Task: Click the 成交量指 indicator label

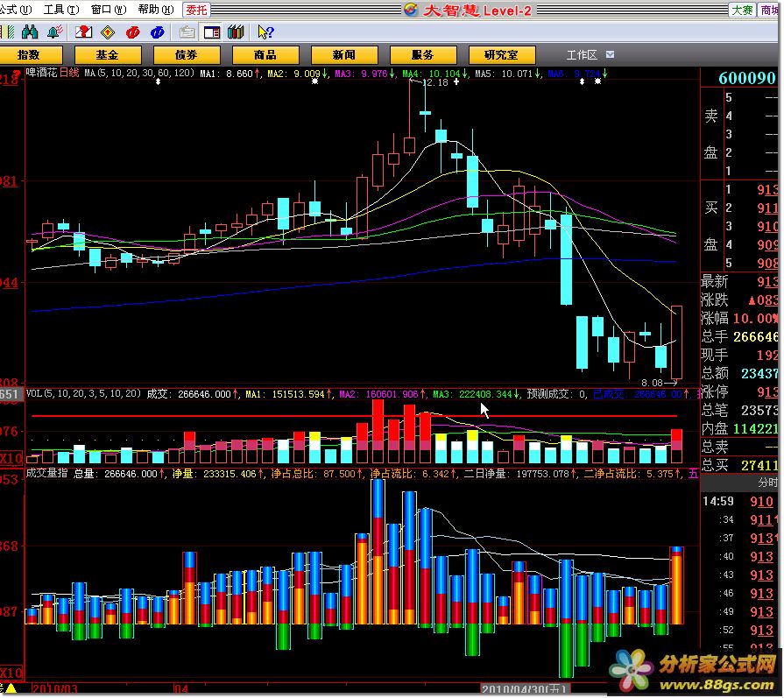Action: point(46,473)
